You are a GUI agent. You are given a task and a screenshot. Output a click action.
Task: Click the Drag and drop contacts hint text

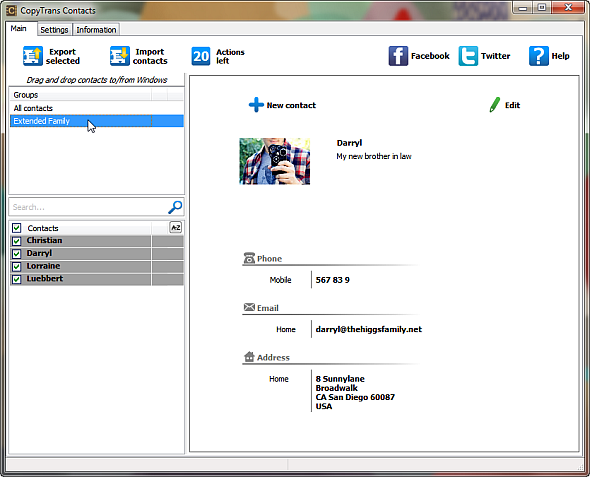click(x=97, y=80)
